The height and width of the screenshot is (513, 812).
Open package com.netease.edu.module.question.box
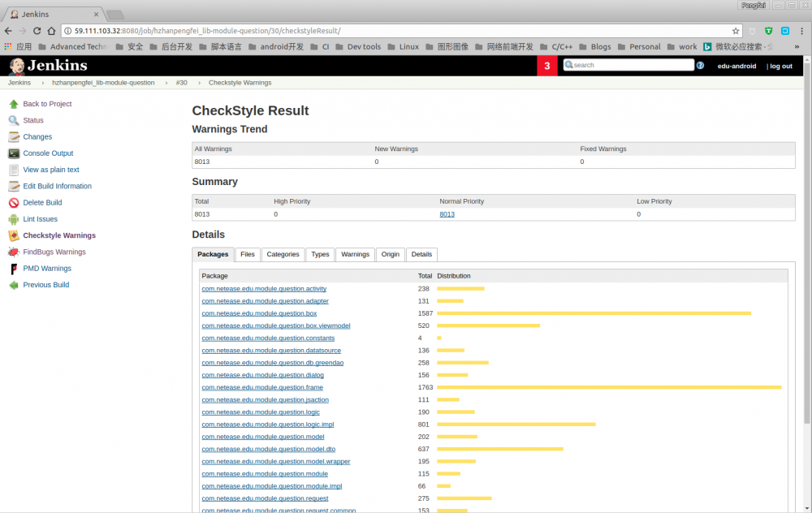point(259,313)
